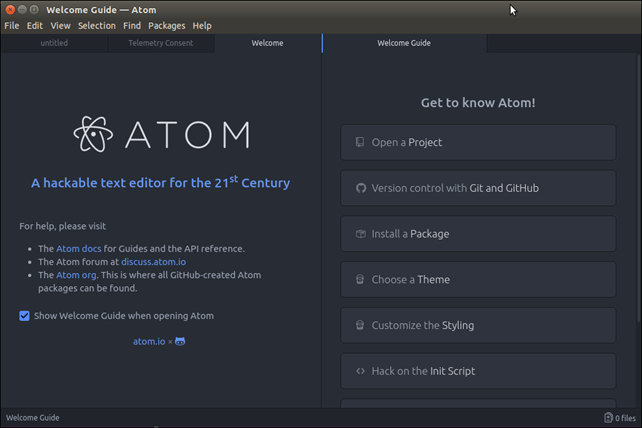Switch to the Telemetry Consent tab

coord(160,44)
